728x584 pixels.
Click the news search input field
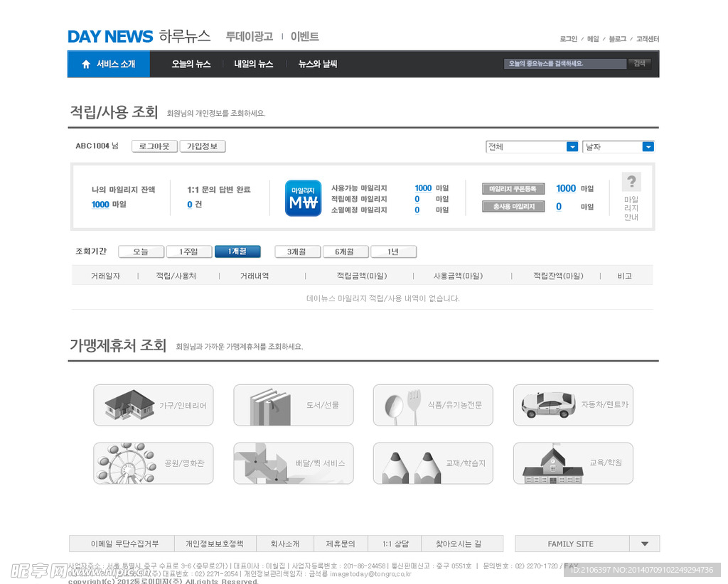[x=564, y=64]
